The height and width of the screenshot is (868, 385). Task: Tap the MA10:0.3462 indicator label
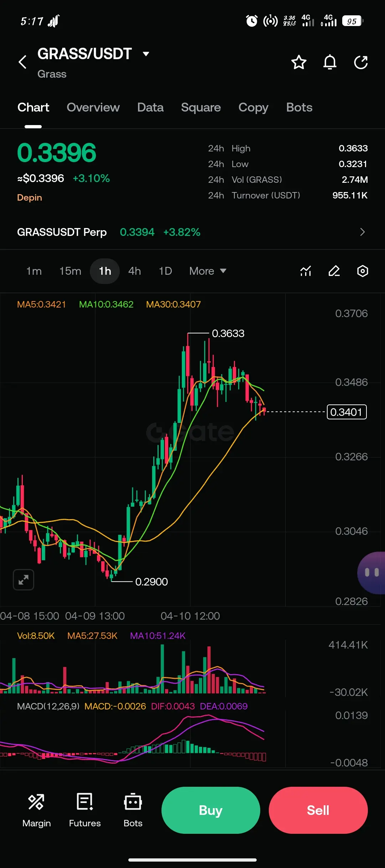tap(106, 304)
